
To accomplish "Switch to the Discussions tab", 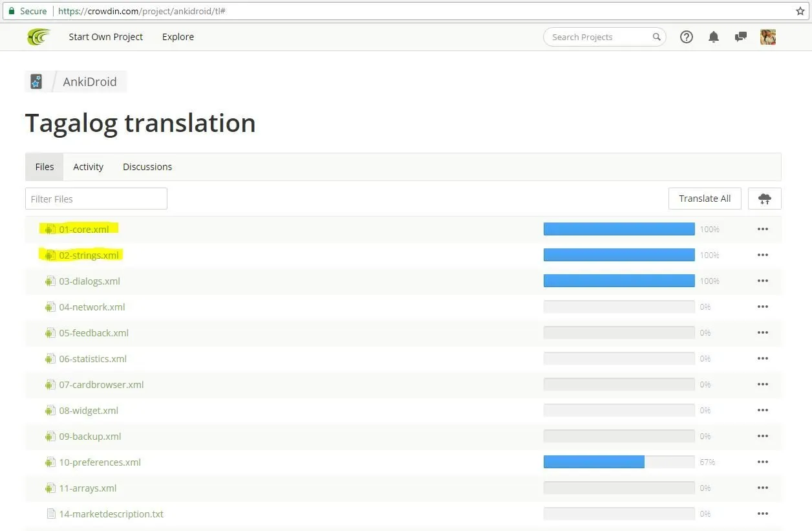I will point(147,167).
